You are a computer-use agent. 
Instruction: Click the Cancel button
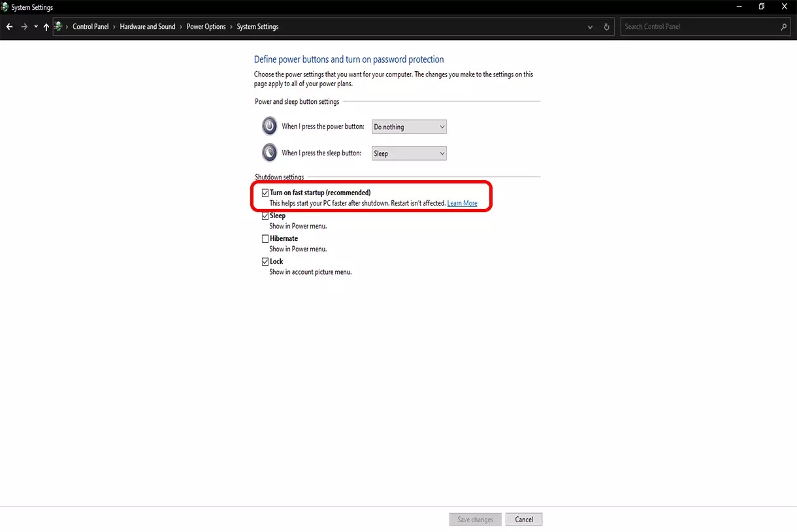pos(524,520)
